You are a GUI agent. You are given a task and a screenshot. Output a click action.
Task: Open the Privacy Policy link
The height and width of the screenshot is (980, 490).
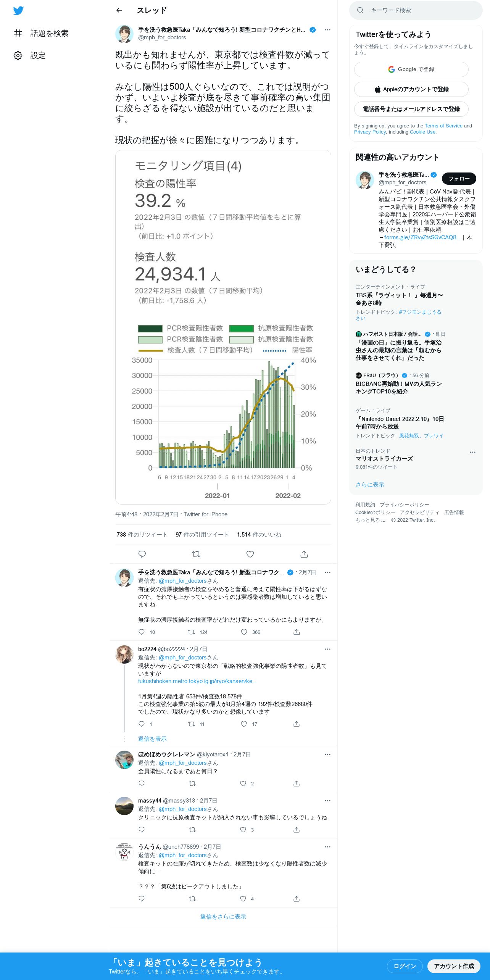(x=370, y=132)
